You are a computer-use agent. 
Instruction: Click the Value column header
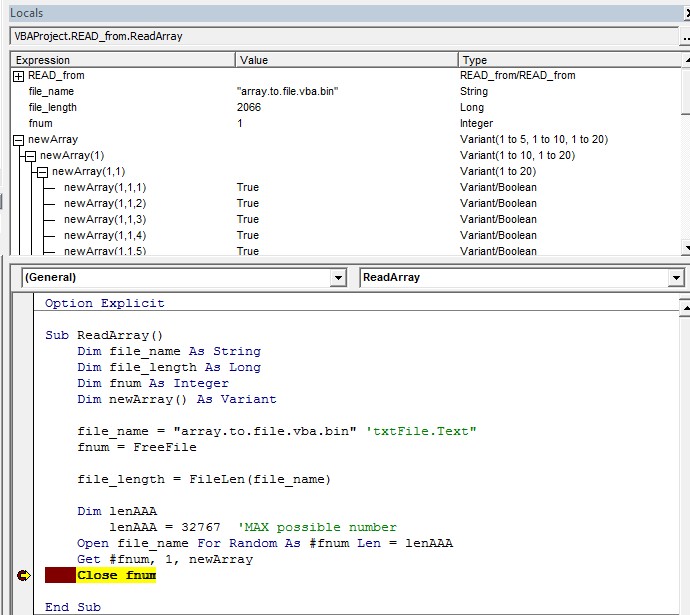[x=347, y=60]
